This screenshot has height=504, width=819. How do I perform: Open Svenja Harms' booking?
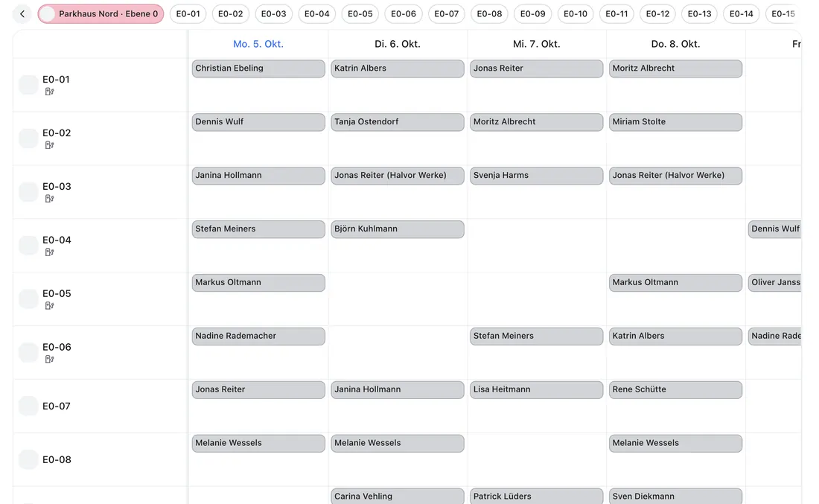tap(536, 176)
